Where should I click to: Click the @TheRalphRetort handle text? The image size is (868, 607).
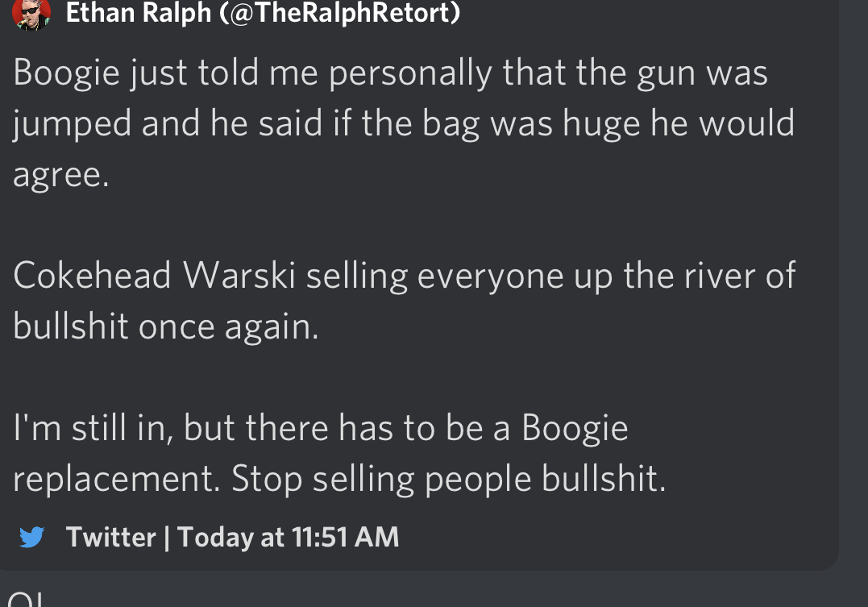tap(340, 12)
